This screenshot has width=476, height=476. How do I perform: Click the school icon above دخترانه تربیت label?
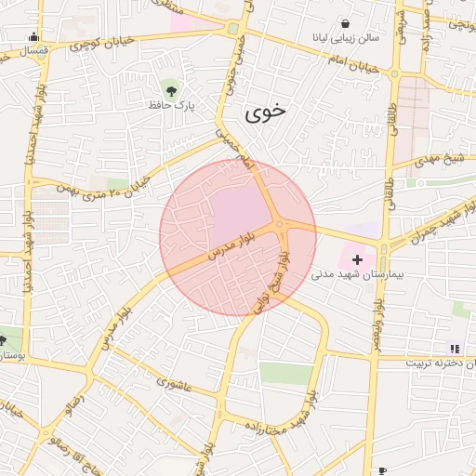(x=455, y=350)
